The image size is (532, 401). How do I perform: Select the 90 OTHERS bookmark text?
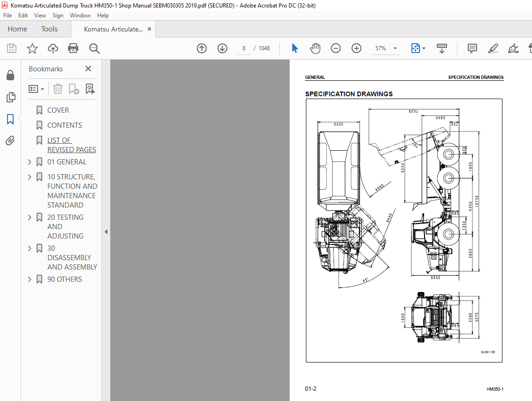click(x=64, y=279)
